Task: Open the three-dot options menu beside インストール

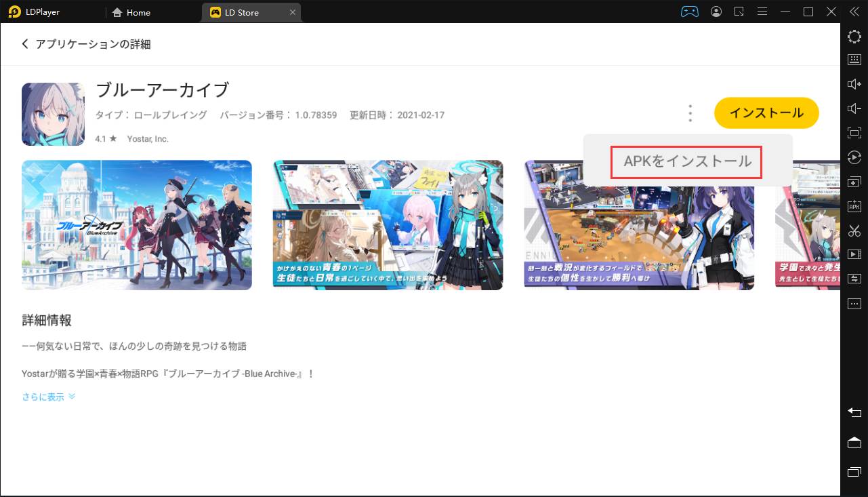Action: point(690,113)
